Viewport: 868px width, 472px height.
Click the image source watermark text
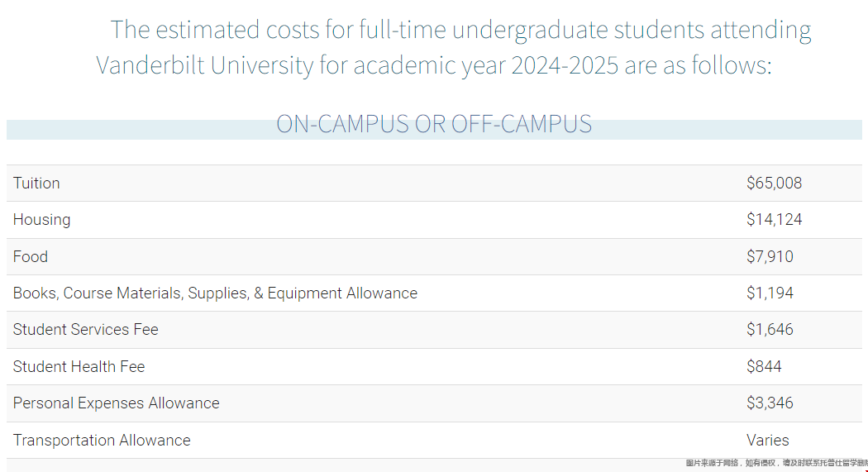775,464
